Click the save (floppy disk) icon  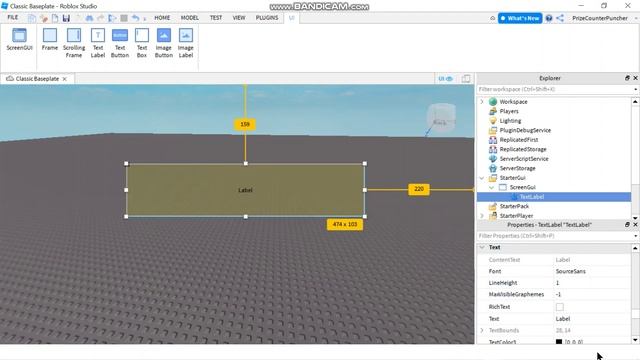coord(66,18)
